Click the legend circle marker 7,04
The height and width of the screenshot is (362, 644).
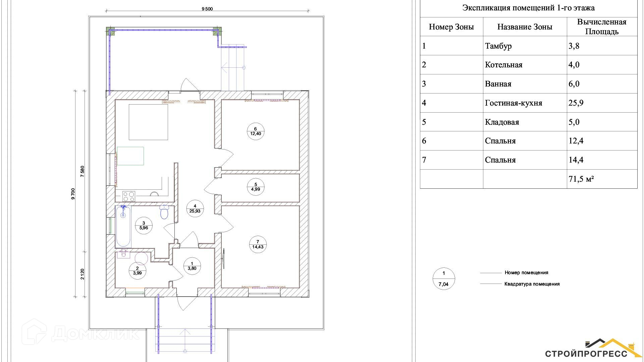pos(443,279)
